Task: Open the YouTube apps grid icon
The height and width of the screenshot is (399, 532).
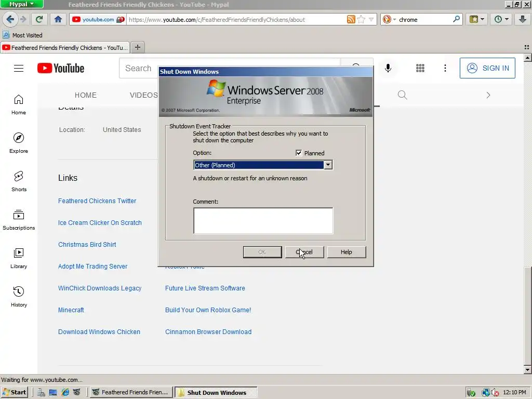Action: coord(420,68)
